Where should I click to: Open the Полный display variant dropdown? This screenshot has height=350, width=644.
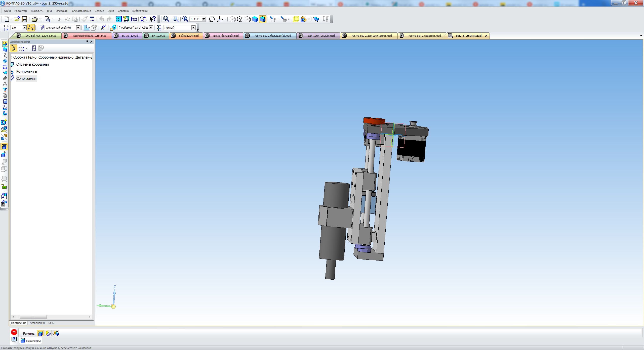[193, 28]
